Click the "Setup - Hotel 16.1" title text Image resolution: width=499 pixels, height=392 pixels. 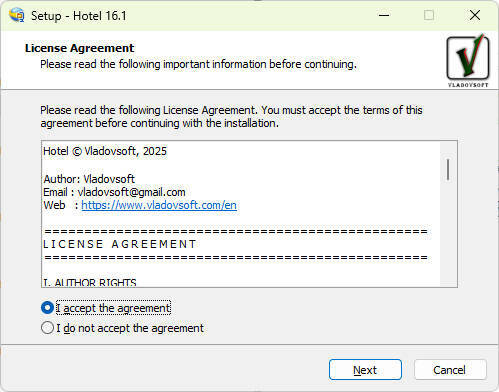point(79,16)
